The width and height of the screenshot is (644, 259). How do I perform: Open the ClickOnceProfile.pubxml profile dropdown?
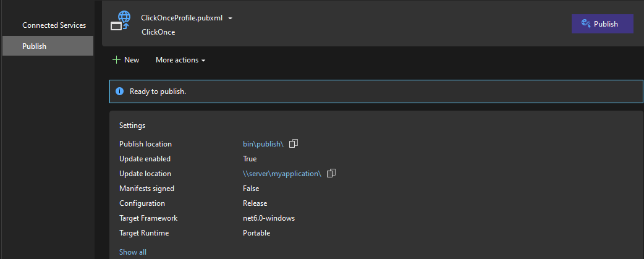pyautogui.click(x=230, y=19)
